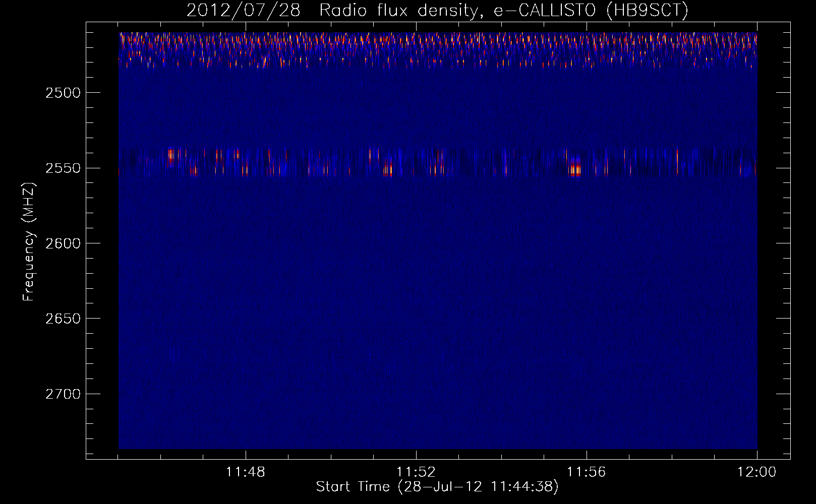Select the 2550 frequency axis label
Screen dimensions: 816x504
pos(63,168)
